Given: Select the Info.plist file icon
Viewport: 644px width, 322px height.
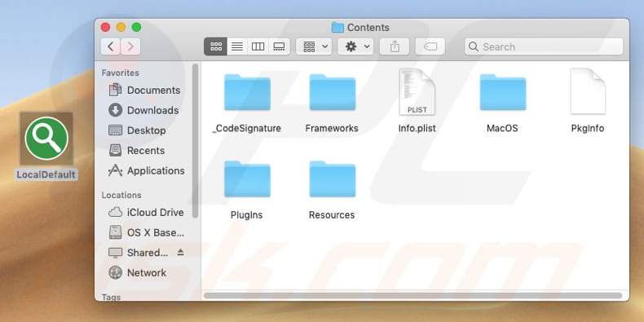Looking at the screenshot, I should (x=417, y=92).
